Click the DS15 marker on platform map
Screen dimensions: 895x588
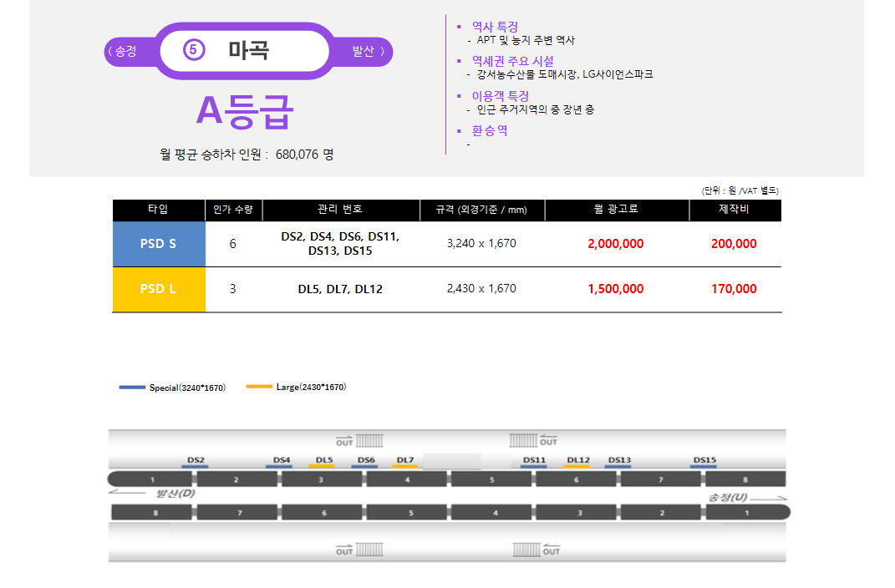(704, 462)
